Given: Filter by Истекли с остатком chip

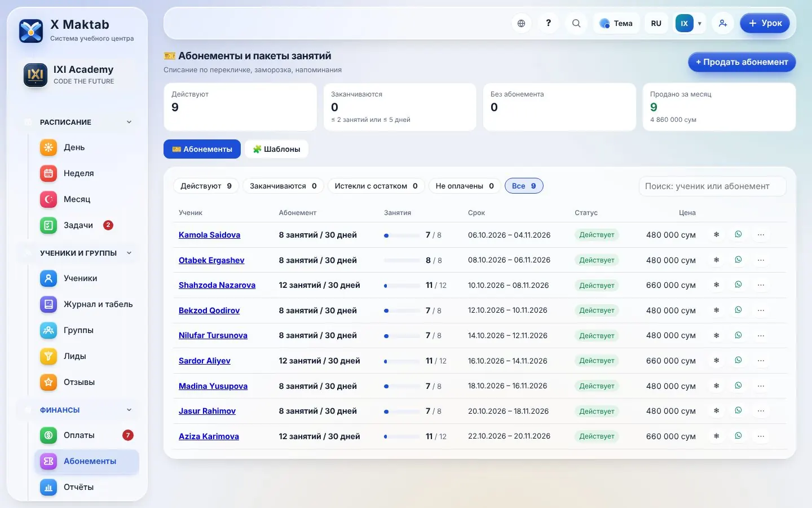Looking at the screenshot, I should 376,186.
